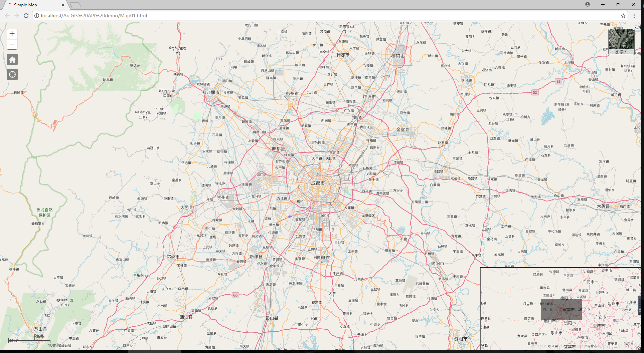The height and width of the screenshot is (353, 644).
Task: Click 康定市 in the overview map
Action: [529, 319]
